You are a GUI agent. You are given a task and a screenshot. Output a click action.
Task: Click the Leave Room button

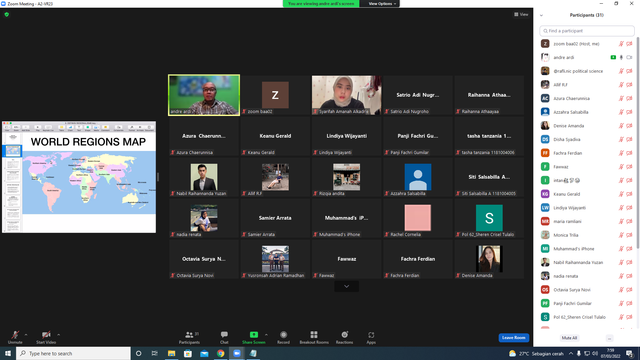513,338
